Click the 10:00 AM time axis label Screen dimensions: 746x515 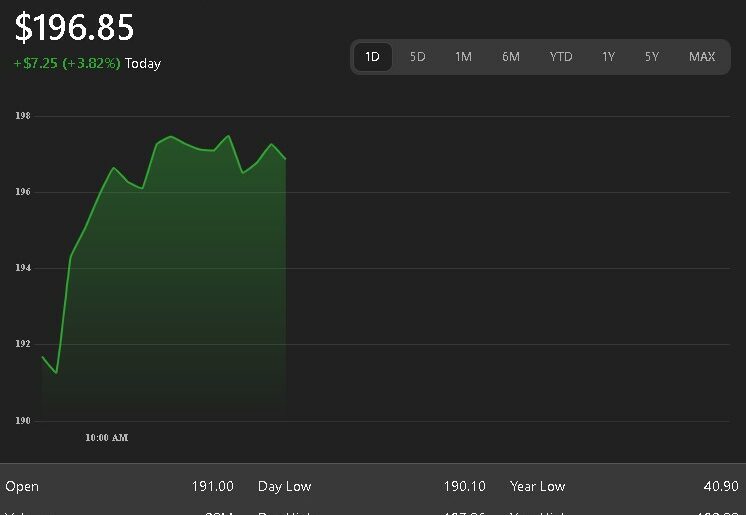point(106,438)
